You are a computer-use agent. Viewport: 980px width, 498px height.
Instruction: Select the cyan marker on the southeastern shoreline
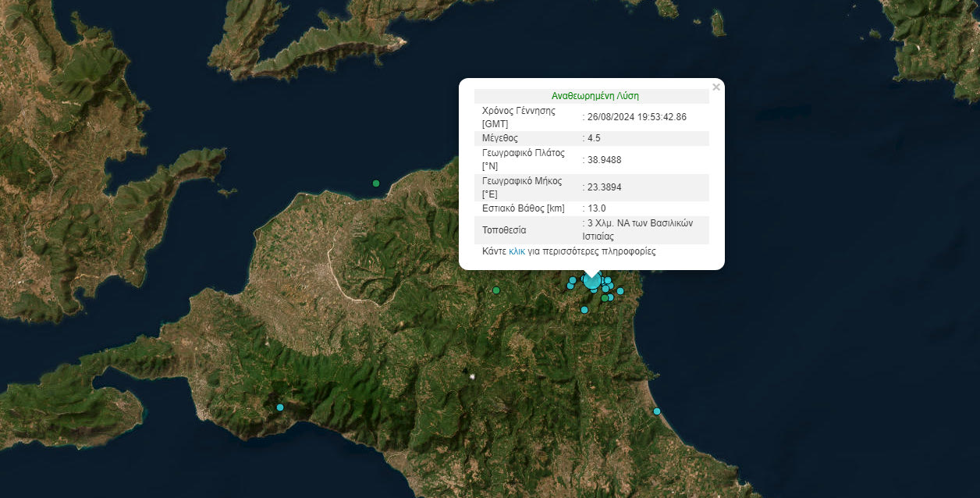657,411
